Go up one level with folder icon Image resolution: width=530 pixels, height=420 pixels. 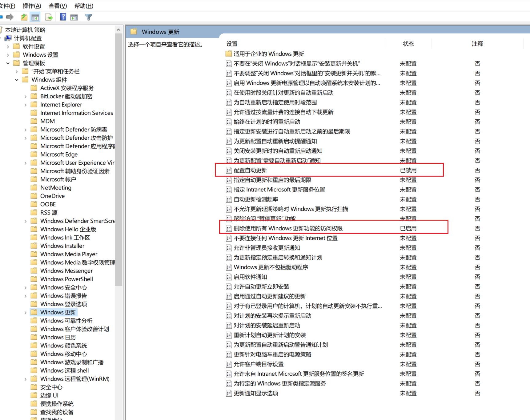pyautogui.click(x=24, y=17)
